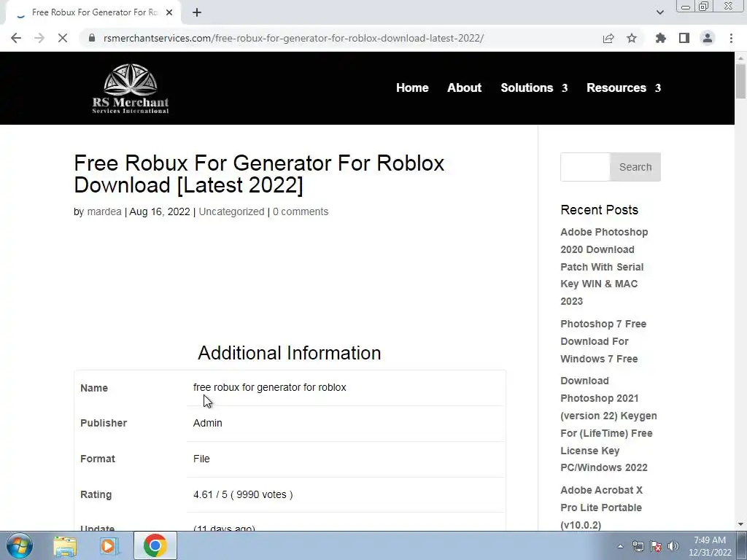Select the Free Robux browser tab
The image size is (747, 560).
pos(94,12)
